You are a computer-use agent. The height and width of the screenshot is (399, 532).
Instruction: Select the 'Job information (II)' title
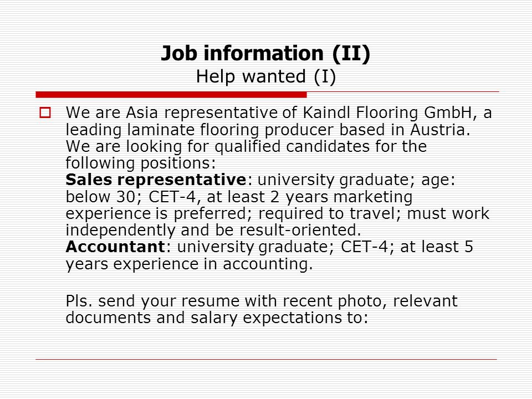(265, 53)
